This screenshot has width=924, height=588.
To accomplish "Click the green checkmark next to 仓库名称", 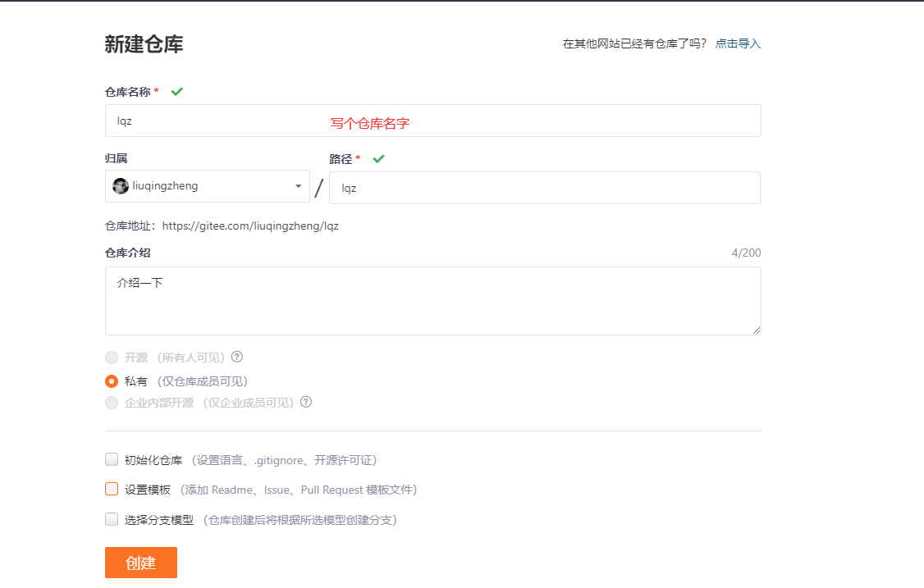I will 176,91.
